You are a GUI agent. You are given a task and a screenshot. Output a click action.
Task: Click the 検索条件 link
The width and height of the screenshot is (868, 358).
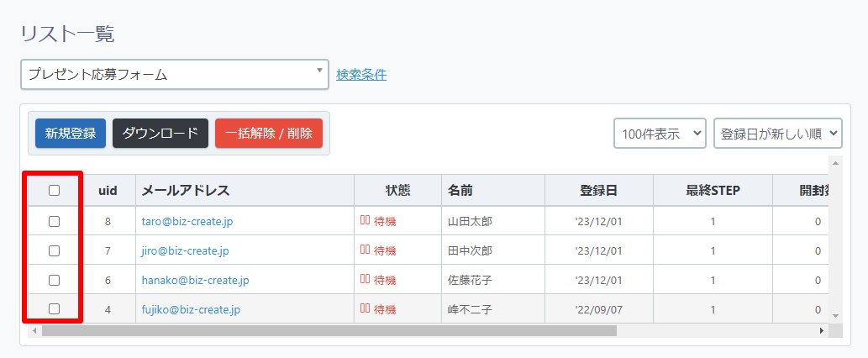tap(361, 74)
